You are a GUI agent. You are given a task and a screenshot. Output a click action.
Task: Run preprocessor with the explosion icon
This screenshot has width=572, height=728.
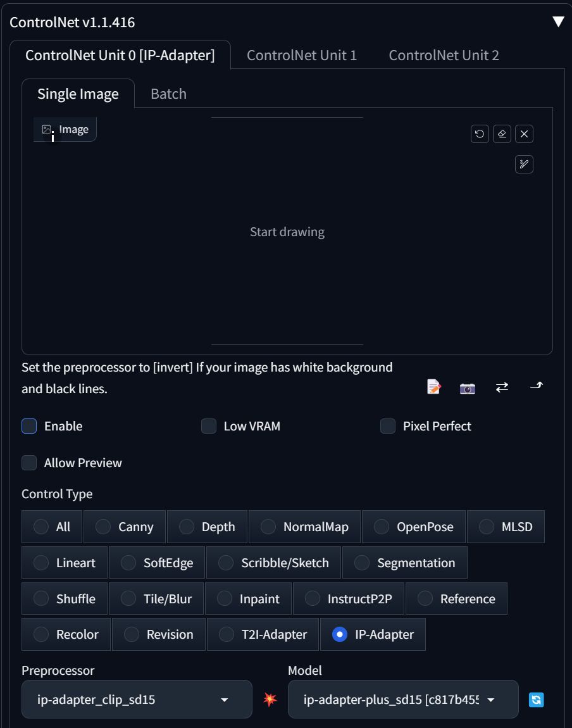click(270, 700)
